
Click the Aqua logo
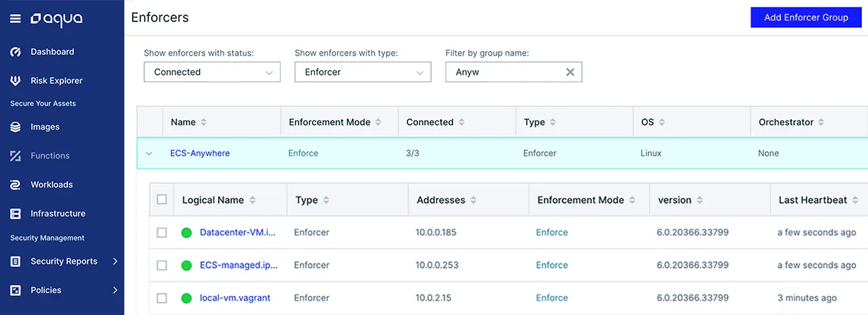click(56, 19)
